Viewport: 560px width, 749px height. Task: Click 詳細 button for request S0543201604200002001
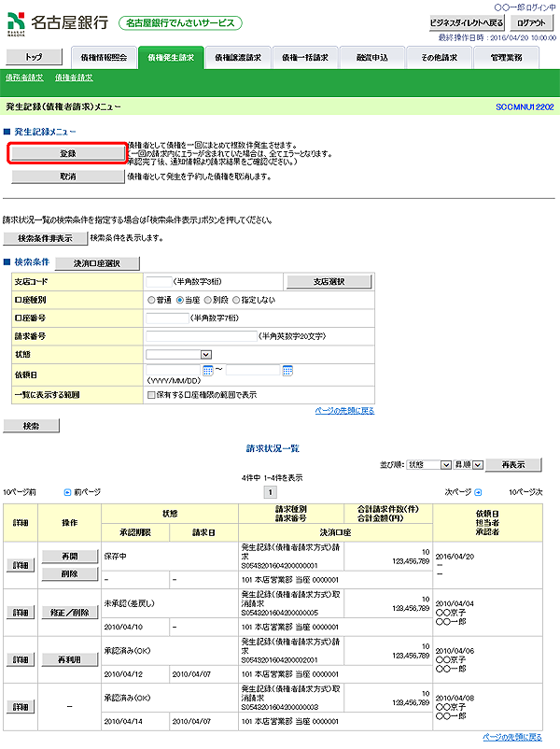pyautogui.click(x=21, y=660)
